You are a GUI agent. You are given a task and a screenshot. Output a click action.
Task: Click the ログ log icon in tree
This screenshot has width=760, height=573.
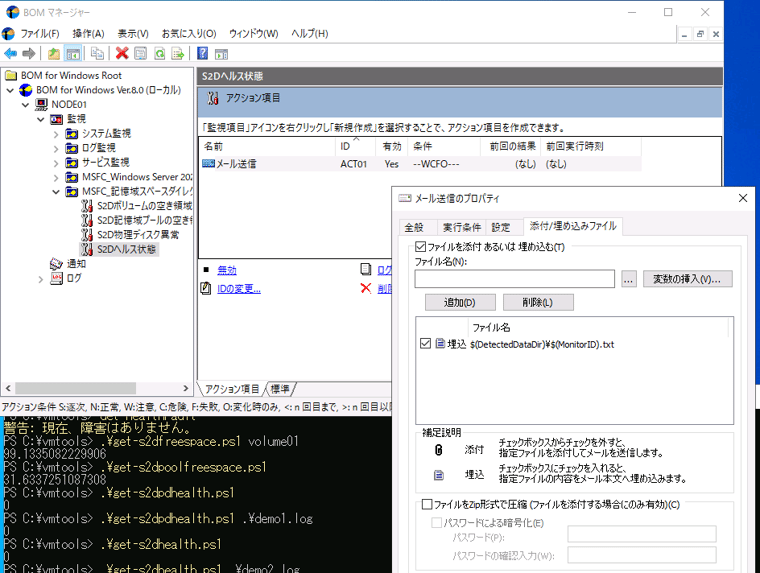coord(57,278)
